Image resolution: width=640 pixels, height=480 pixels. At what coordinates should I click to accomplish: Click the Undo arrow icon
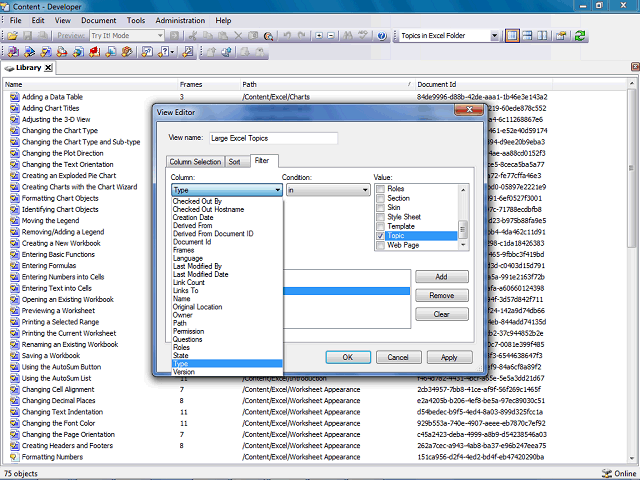(287, 36)
